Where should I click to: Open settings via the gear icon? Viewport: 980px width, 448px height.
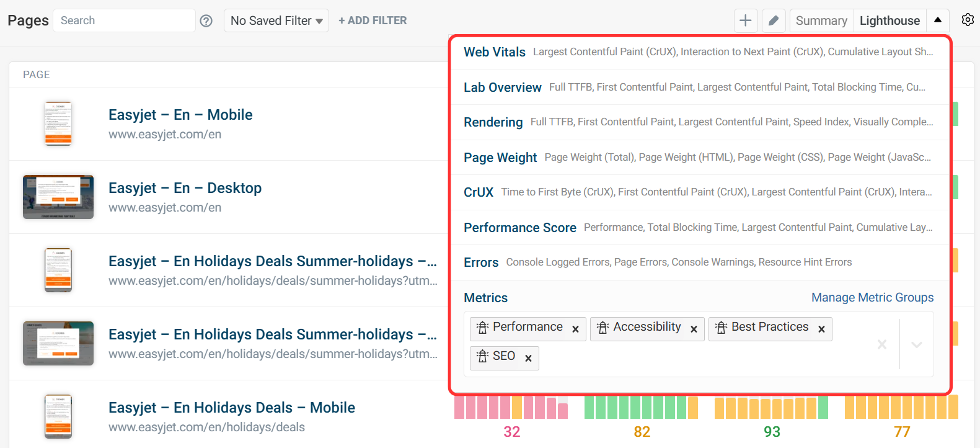[968, 20]
